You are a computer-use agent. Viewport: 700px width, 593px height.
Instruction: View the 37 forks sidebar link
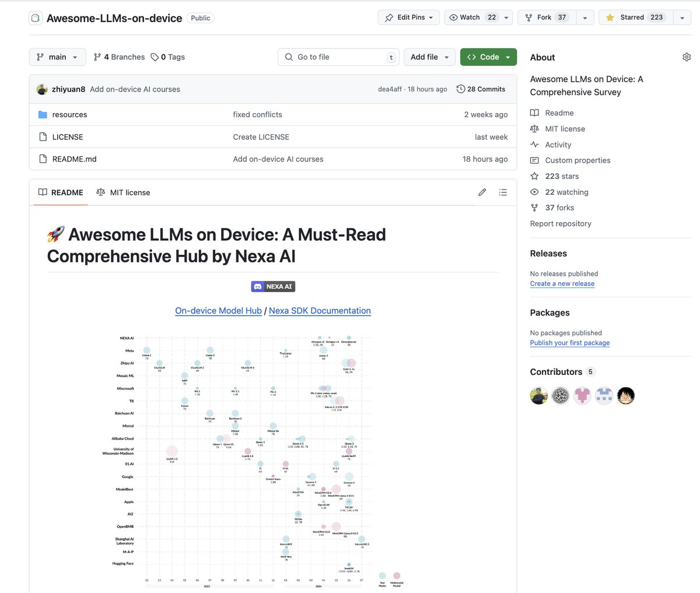pos(552,208)
